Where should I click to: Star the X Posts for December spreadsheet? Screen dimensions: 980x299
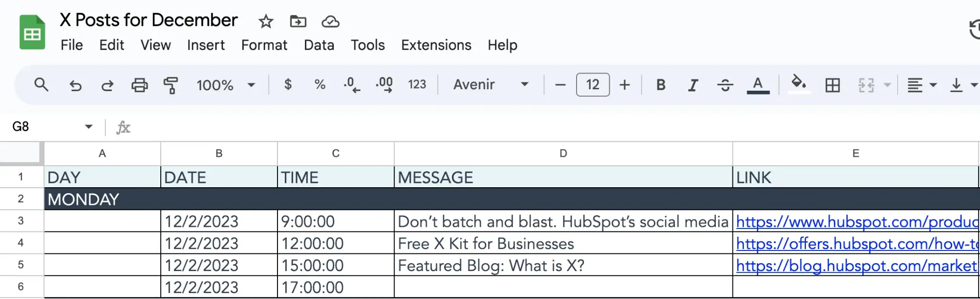(x=265, y=22)
